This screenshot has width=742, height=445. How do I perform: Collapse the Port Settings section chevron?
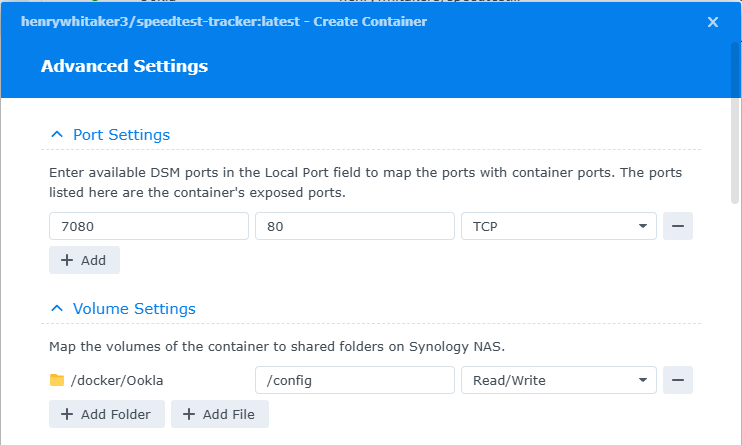[57, 135]
